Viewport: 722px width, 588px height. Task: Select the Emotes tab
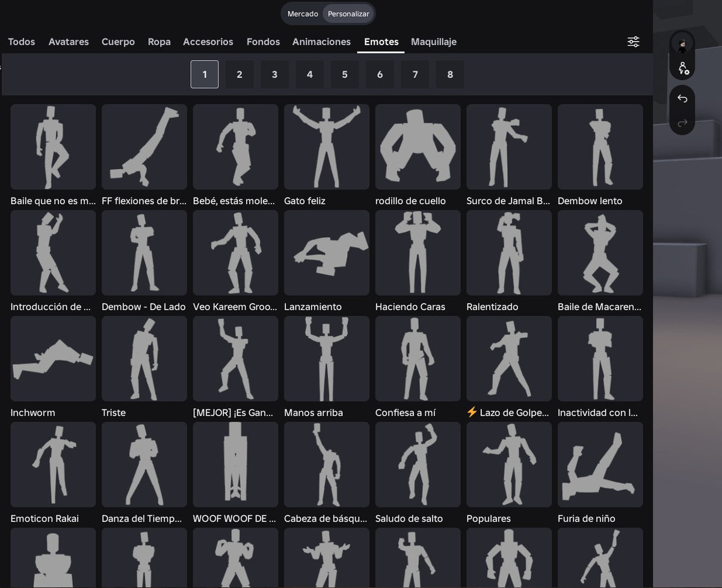tap(381, 42)
